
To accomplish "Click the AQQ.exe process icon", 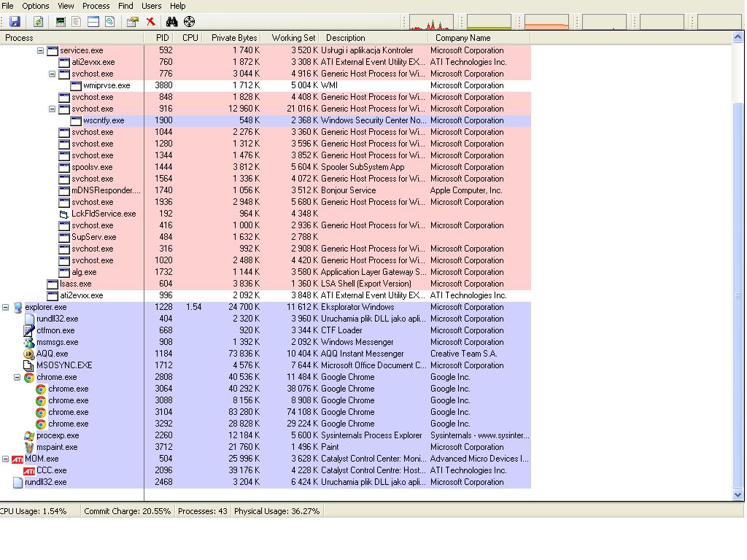I will point(28,354).
